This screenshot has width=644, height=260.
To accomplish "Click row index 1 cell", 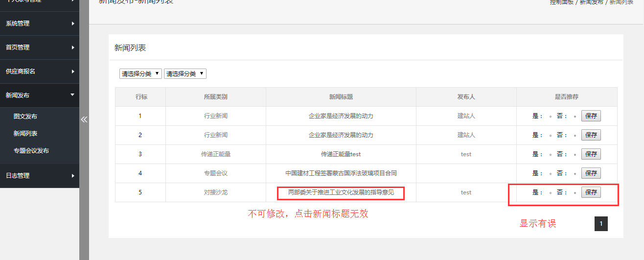I will coord(140,116).
